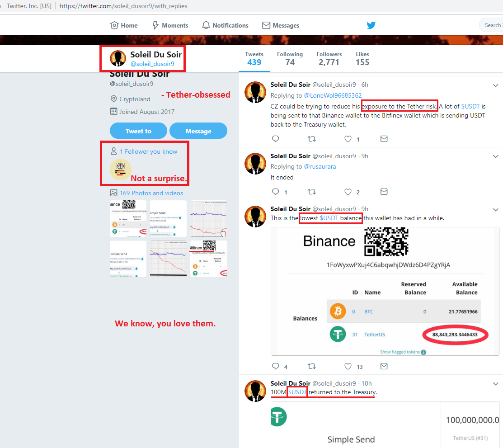Click the $USDT cashtag in the Treasury tweet
The height and width of the screenshot is (448, 503).
(297, 392)
